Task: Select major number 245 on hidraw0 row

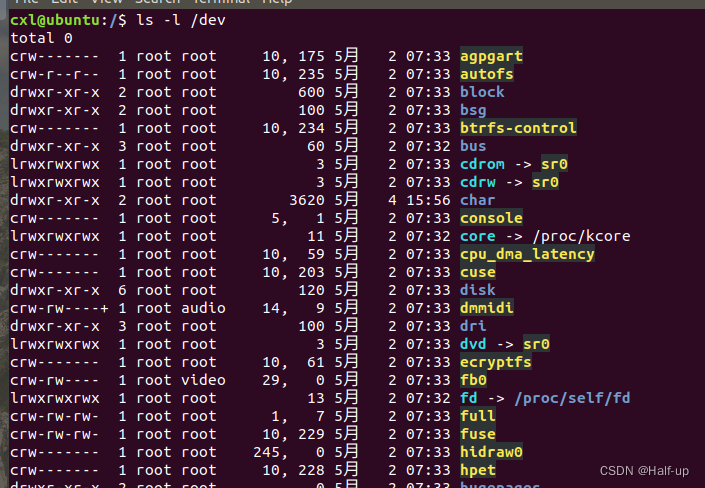Action: (x=268, y=452)
